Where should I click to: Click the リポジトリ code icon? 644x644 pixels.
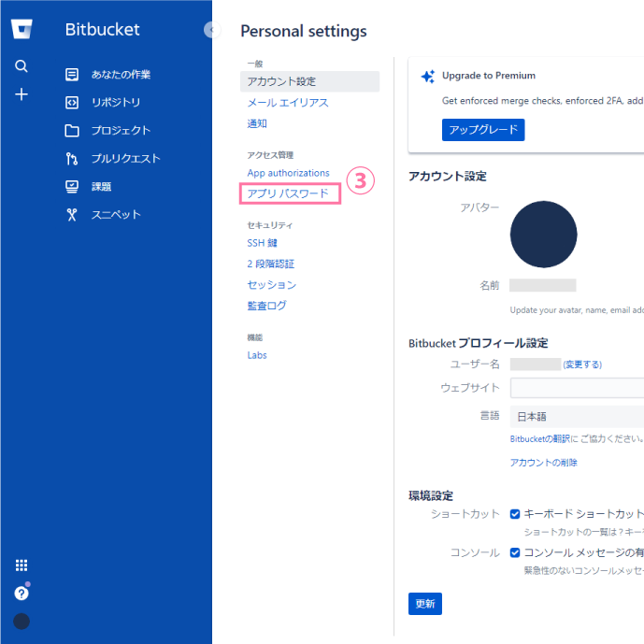click(72, 102)
